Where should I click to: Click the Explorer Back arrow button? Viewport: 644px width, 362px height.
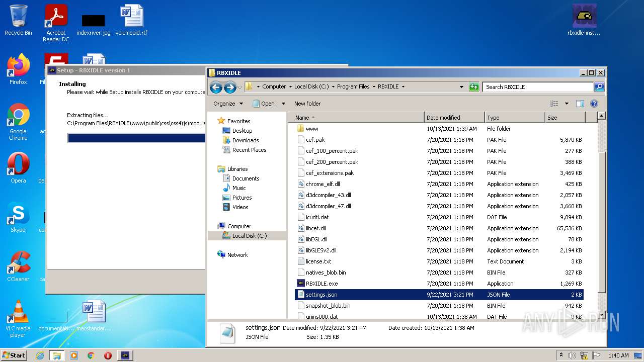[216, 87]
